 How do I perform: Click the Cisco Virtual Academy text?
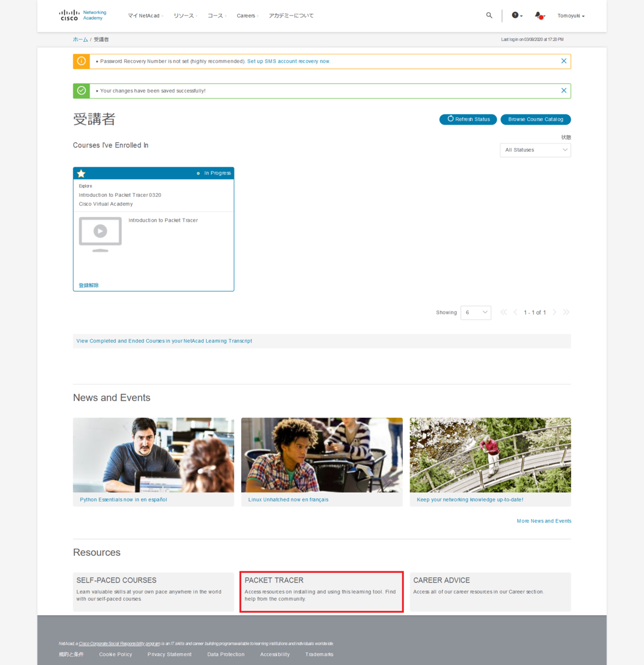pyautogui.click(x=106, y=204)
